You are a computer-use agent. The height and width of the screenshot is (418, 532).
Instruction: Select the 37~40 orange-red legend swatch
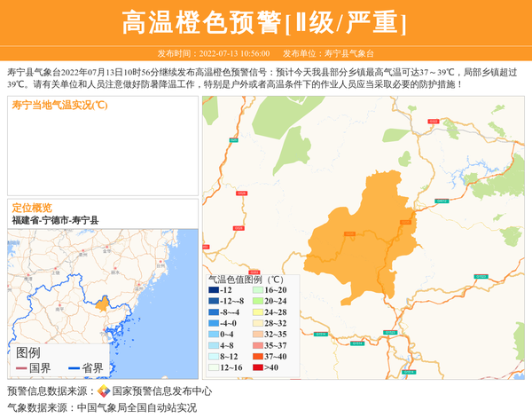(259, 357)
